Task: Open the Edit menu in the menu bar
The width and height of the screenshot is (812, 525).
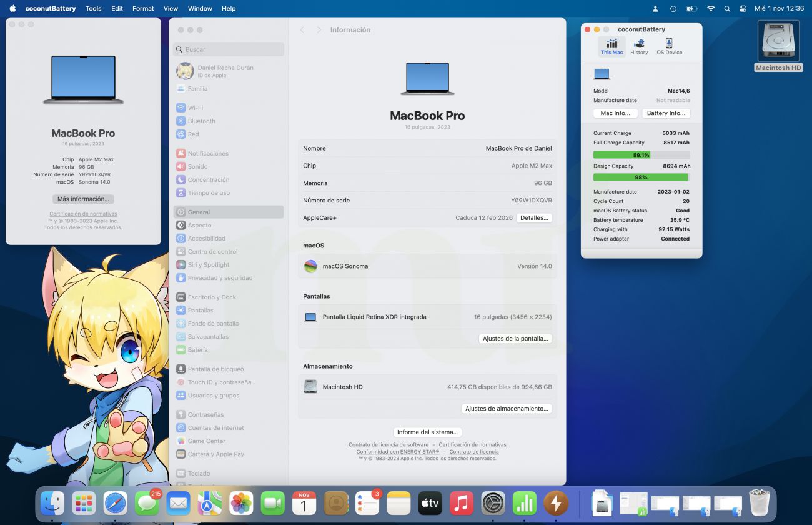Action: [x=117, y=9]
